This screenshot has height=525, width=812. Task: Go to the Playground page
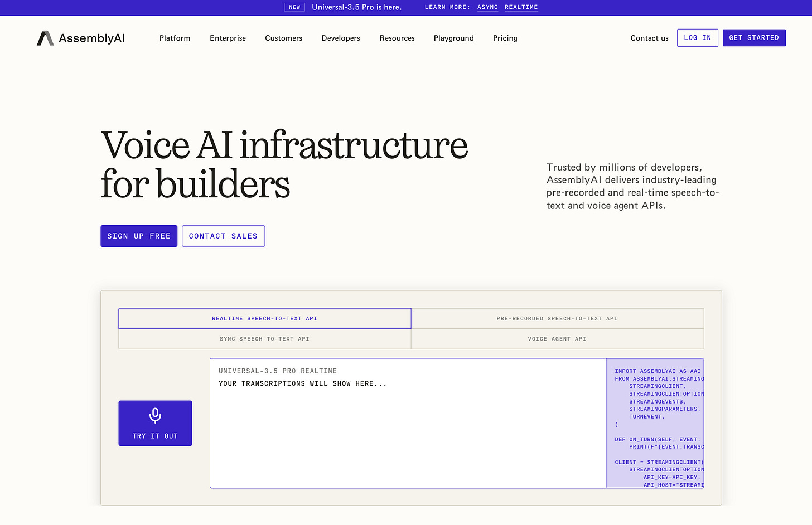tap(454, 38)
